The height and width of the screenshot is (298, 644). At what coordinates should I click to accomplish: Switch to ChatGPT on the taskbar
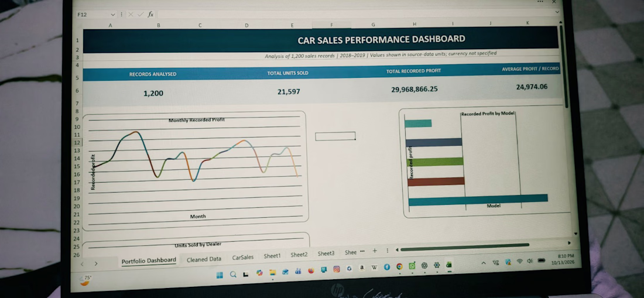coord(424,266)
